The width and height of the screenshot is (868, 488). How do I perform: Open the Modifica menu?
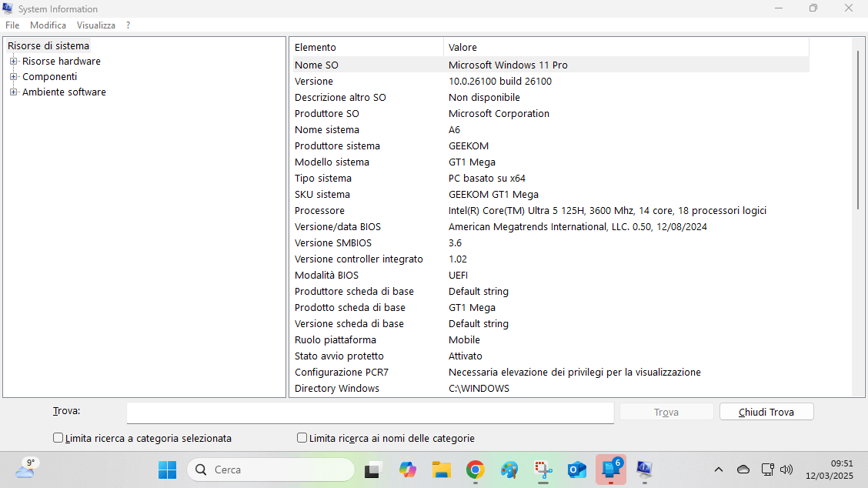point(48,25)
